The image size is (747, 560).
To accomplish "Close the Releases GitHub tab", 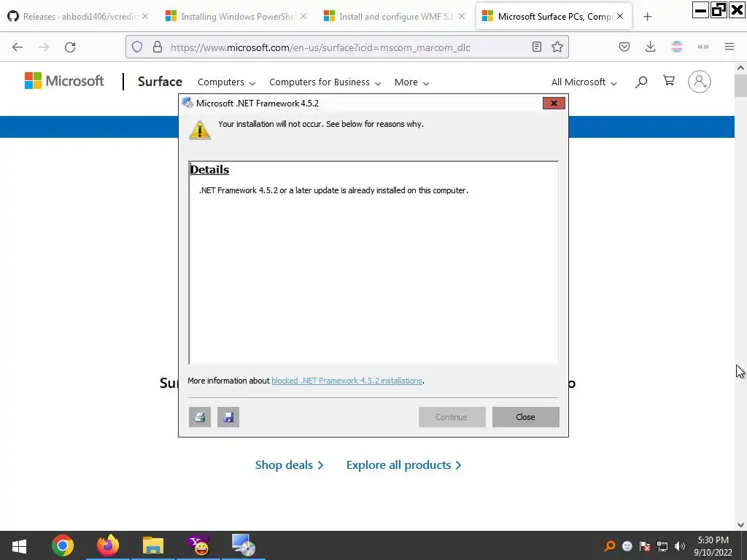I will [145, 16].
